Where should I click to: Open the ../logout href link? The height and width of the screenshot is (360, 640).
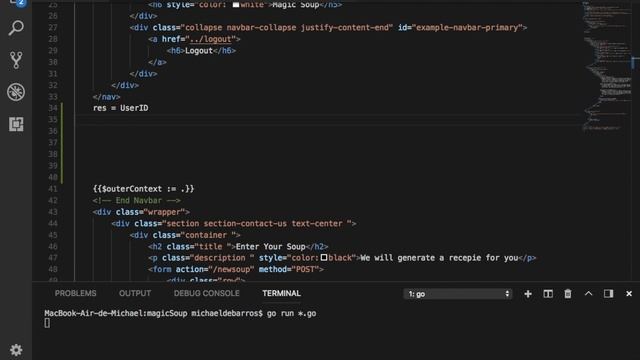pos(211,39)
